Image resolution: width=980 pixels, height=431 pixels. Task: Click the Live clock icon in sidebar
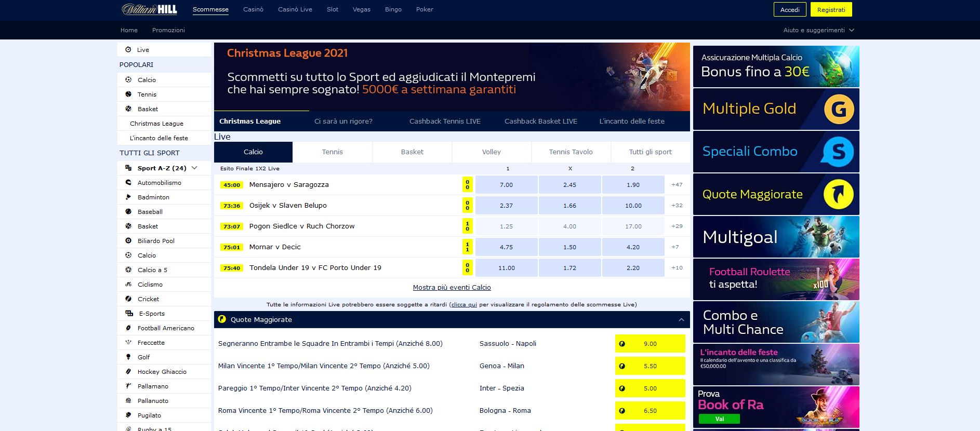[x=128, y=49]
